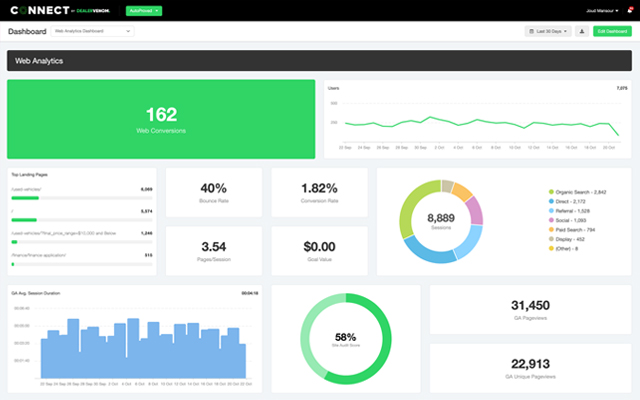Click the Top Landing Pages title
Viewport: 640px width, 400px height.
point(29,174)
